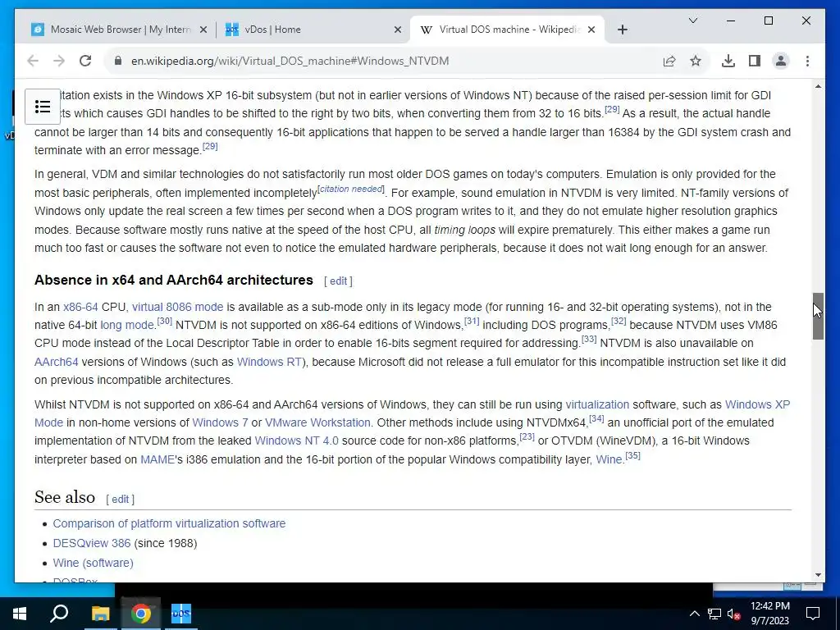
Task: Bookmark this page with the star icon
Action: [696, 61]
